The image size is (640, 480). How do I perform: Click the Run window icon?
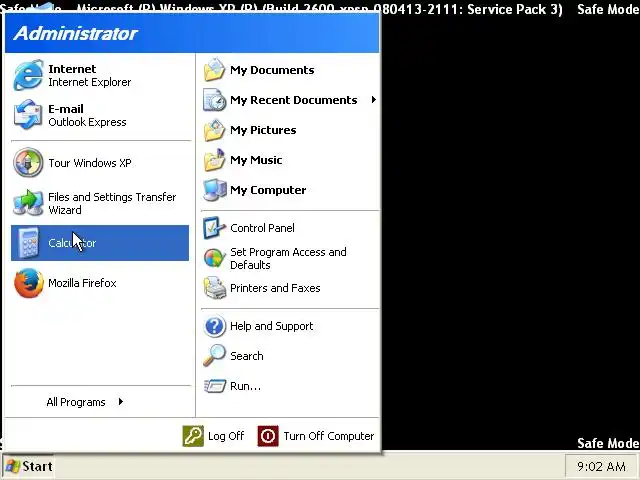[x=215, y=386]
